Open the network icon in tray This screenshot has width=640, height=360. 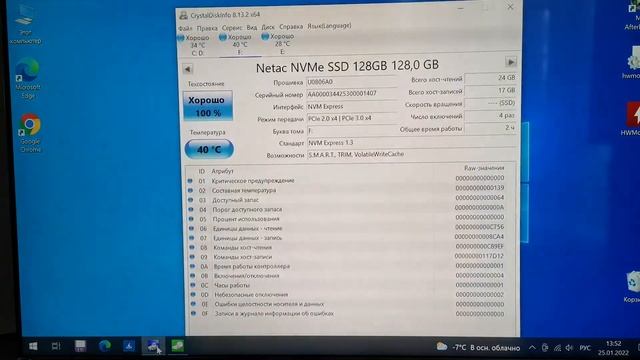coord(557,348)
